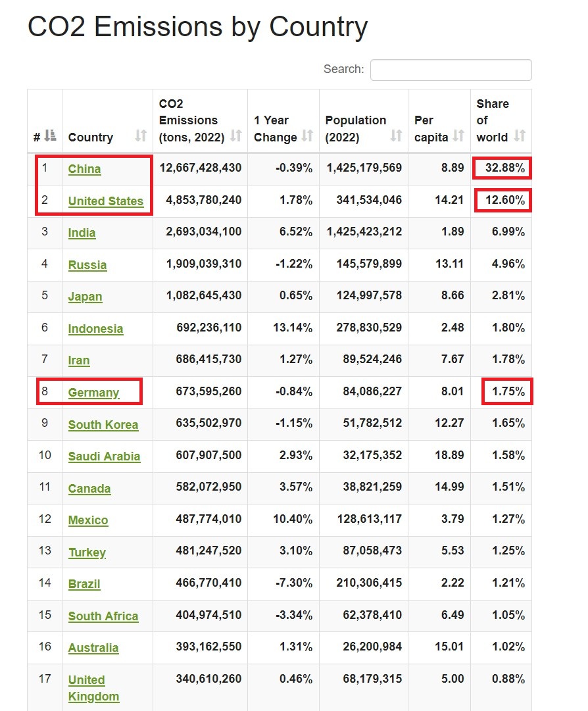Screen dimensions: 588x711
Task: Sort by Population (2022) arrows
Action: pos(396,137)
